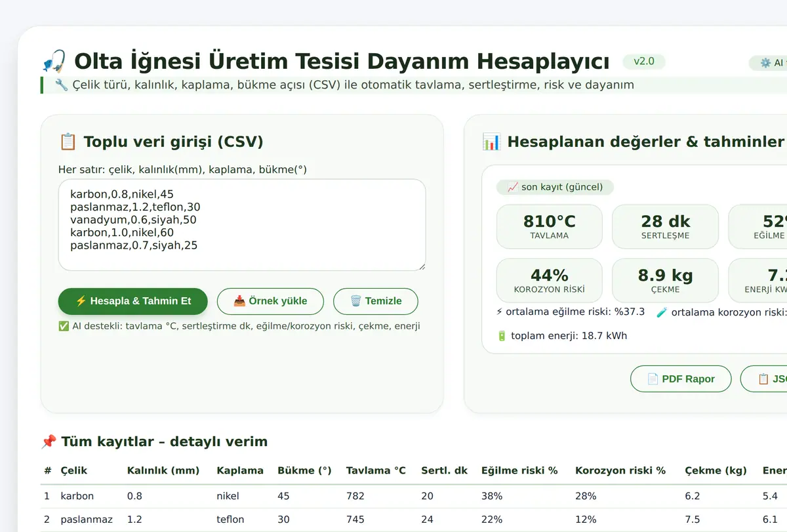
Task: Click the karbon cell in row 1
Action: point(77,496)
